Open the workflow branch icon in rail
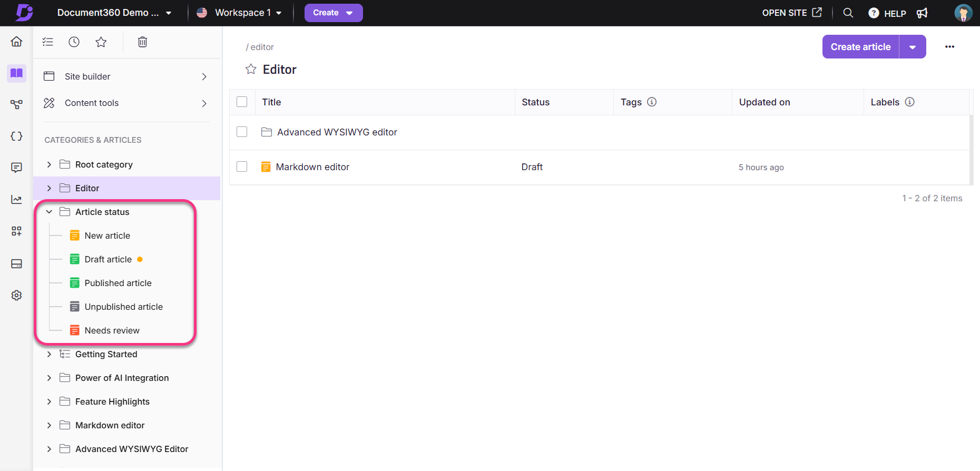 coord(16,104)
